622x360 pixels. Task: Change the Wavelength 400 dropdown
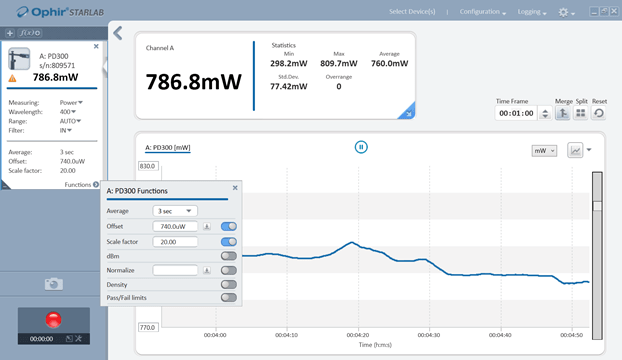pyautogui.click(x=68, y=112)
